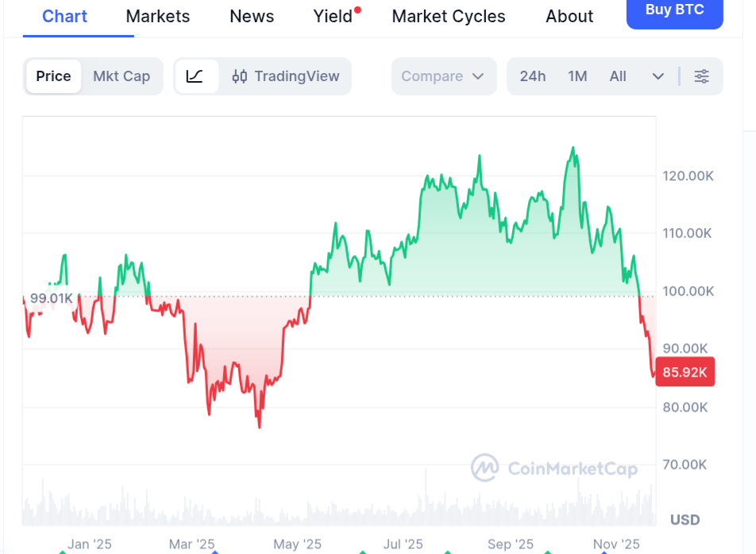Set time range to 1M
The width and height of the screenshot is (756, 554).
pyautogui.click(x=577, y=76)
